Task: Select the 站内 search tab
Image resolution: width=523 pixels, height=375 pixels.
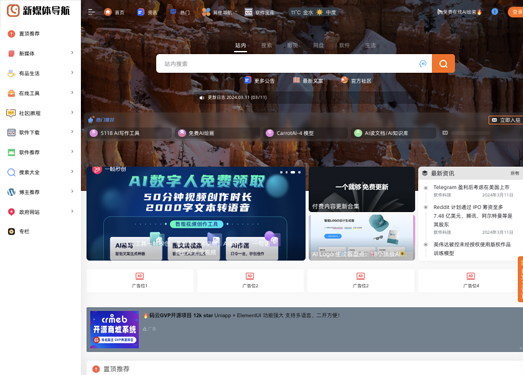Action: coord(240,45)
